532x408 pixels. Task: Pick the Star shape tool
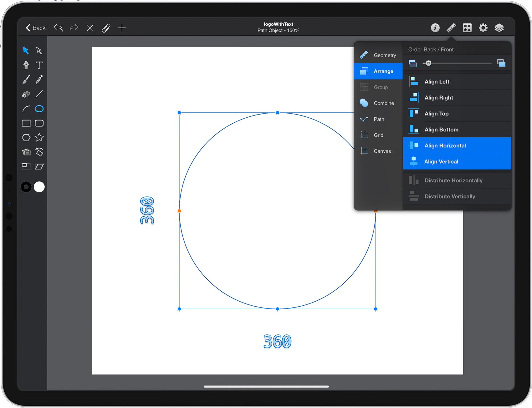pos(39,137)
